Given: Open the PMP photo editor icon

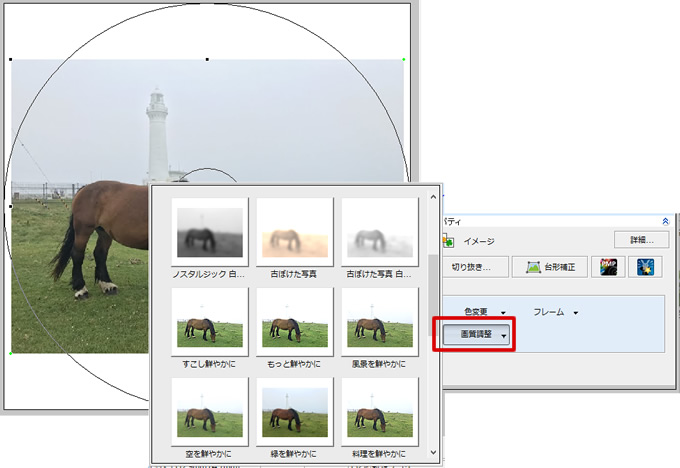Looking at the screenshot, I should coord(608,267).
